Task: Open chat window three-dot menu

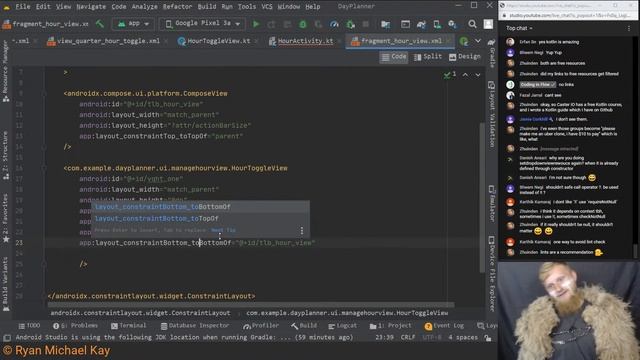Action: [x=629, y=28]
